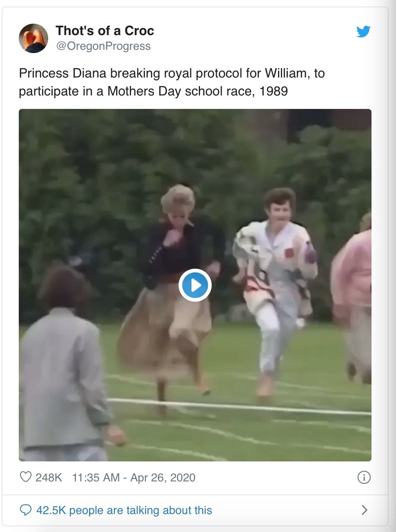396x532 pixels.
Task: Like the tweet with the heart icon
Action: click(26, 477)
